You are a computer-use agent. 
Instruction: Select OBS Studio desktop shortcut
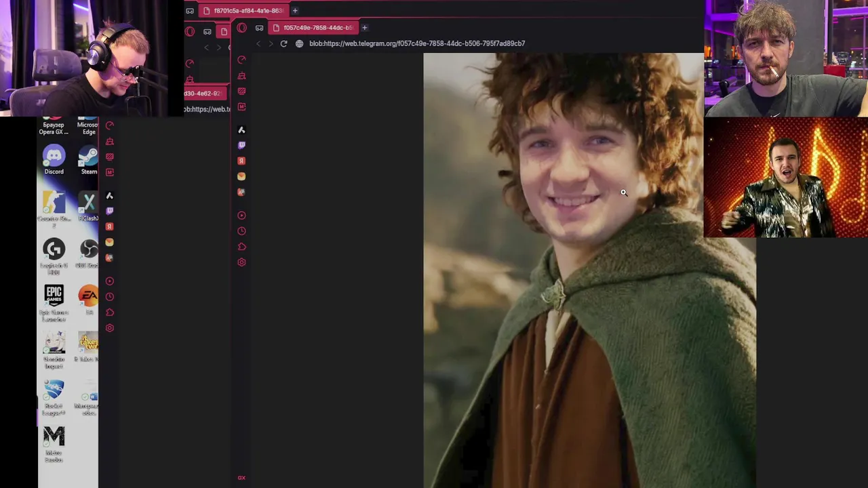click(88, 254)
